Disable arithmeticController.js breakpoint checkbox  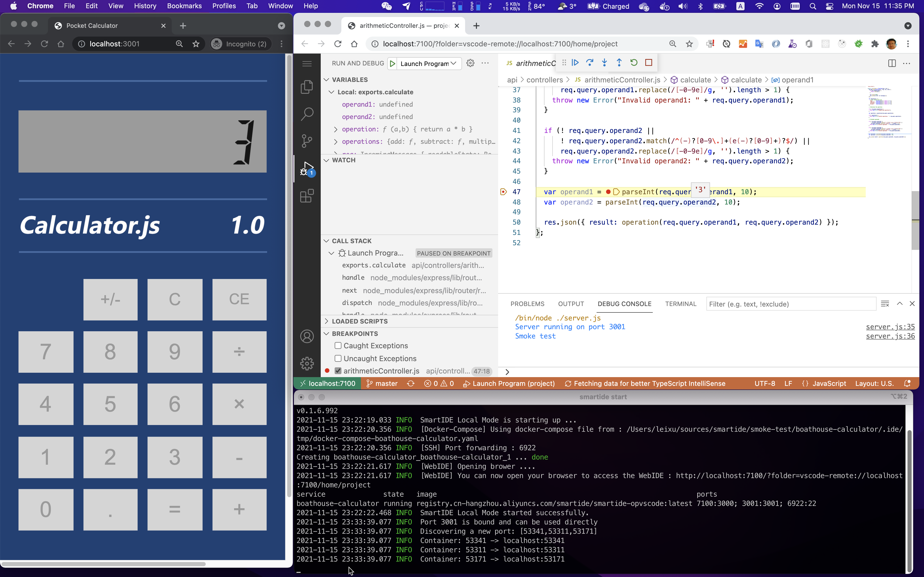pos(338,371)
